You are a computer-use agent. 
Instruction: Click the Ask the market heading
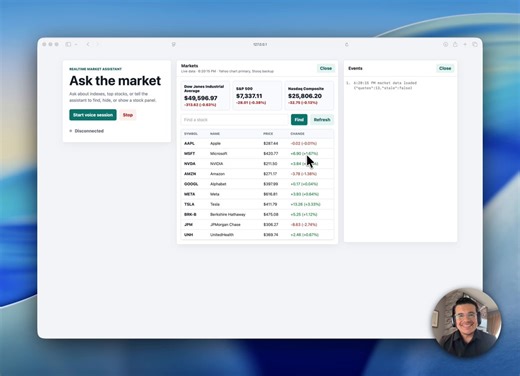point(115,81)
